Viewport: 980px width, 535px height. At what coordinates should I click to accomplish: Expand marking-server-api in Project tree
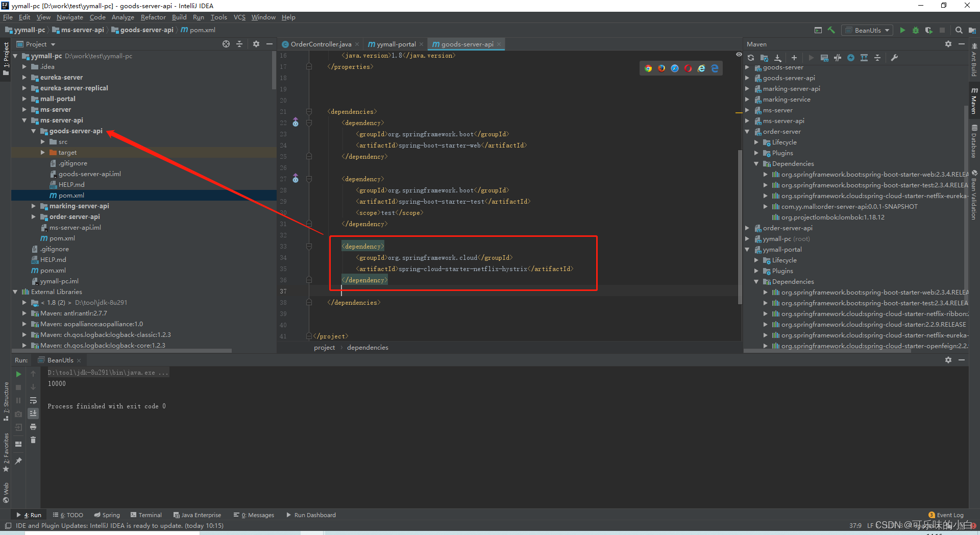click(x=33, y=206)
